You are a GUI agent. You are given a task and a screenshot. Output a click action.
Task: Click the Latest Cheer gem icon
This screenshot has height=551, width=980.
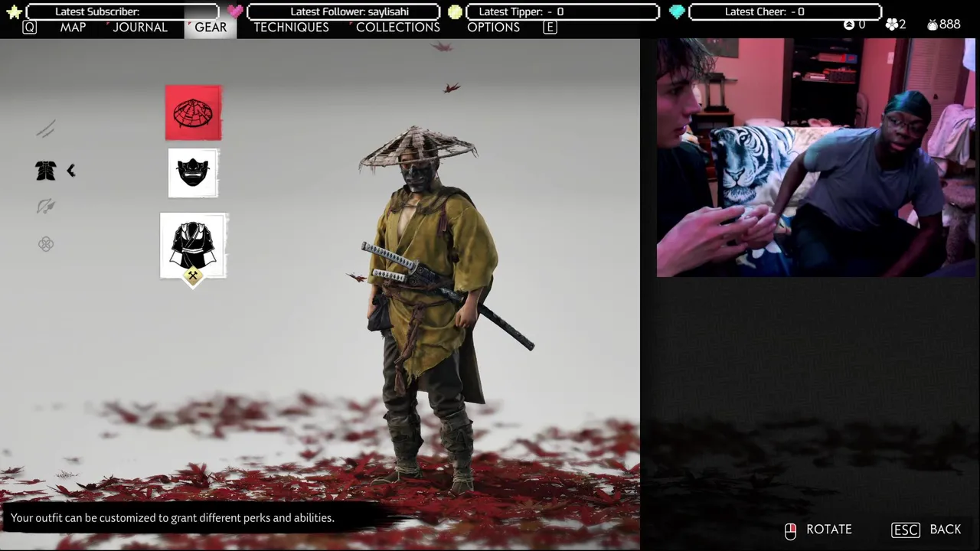click(x=677, y=11)
